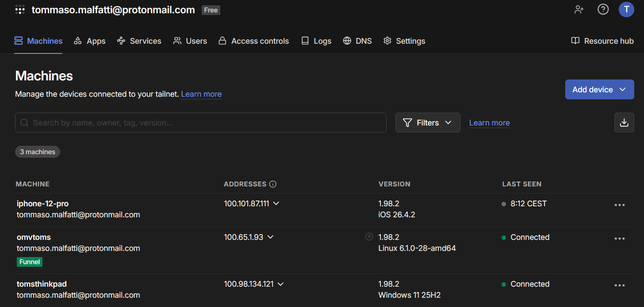Follow Learn more link under Machines heading

click(201, 94)
